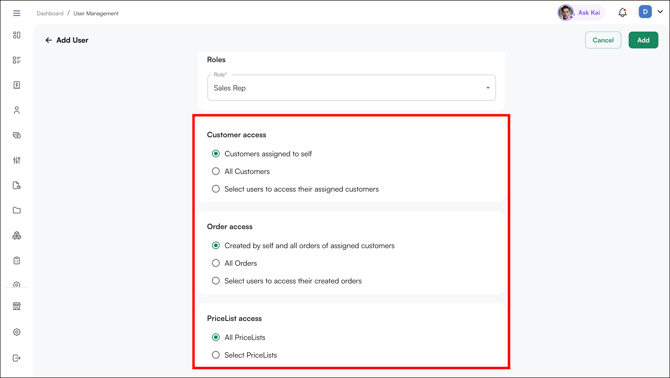Open the hamburger menu at top of sidebar

(x=17, y=13)
